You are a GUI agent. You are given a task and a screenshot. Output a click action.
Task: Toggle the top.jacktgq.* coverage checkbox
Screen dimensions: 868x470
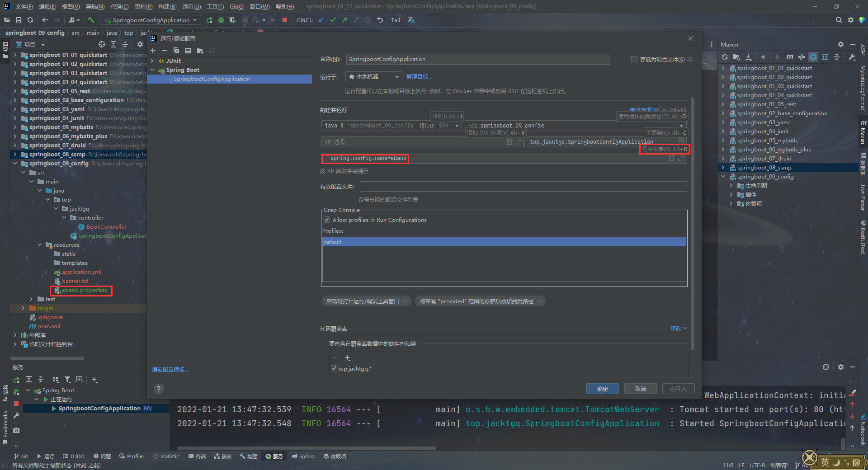pyautogui.click(x=334, y=368)
